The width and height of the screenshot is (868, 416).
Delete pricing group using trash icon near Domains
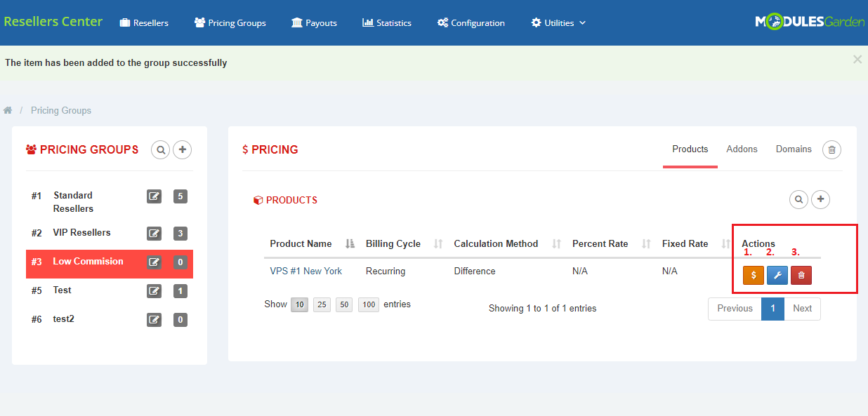click(x=832, y=149)
